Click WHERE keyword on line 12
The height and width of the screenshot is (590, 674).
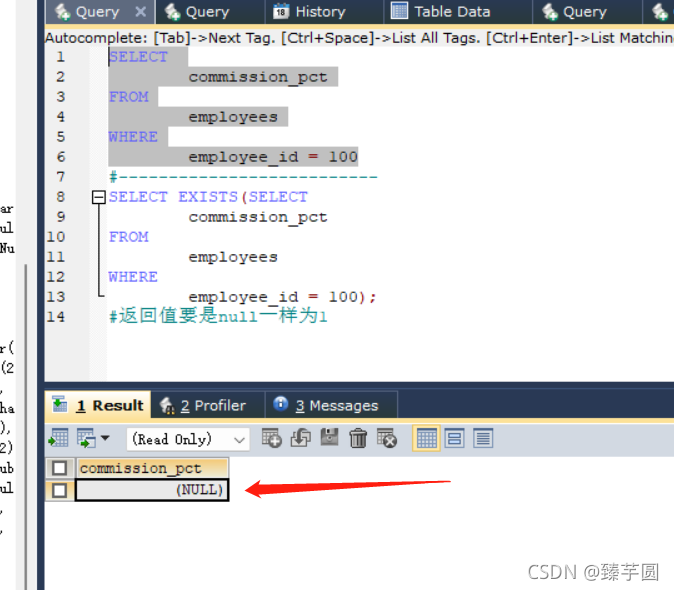click(x=133, y=277)
